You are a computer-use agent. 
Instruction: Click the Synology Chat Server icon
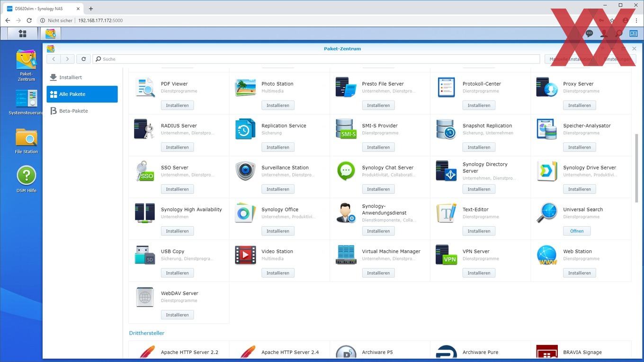(x=346, y=171)
